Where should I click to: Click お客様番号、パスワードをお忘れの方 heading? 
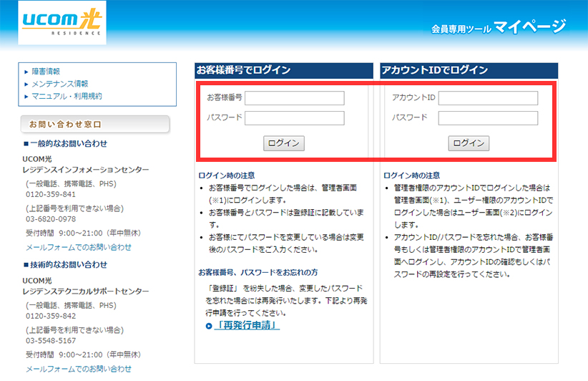point(258,272)
